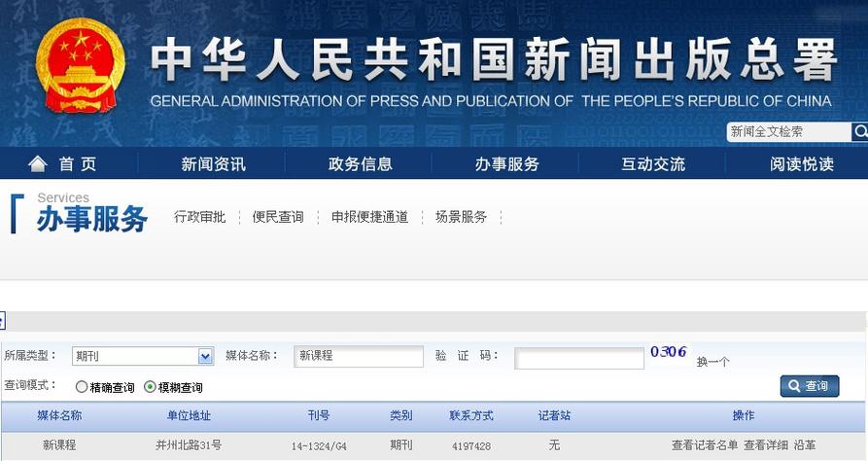The width and height of the screenshot is (868, 461).
Task: Click the 操作 column header
Action: point(744,415)
